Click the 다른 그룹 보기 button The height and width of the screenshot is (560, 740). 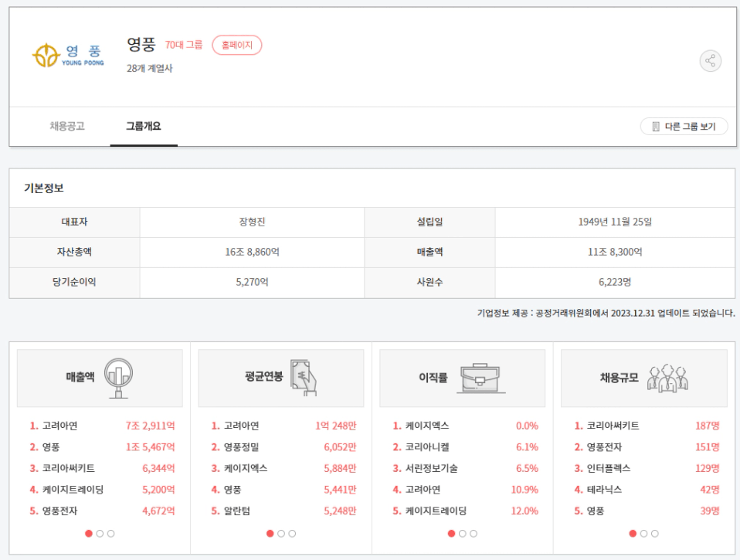click(x=684, y=127)
